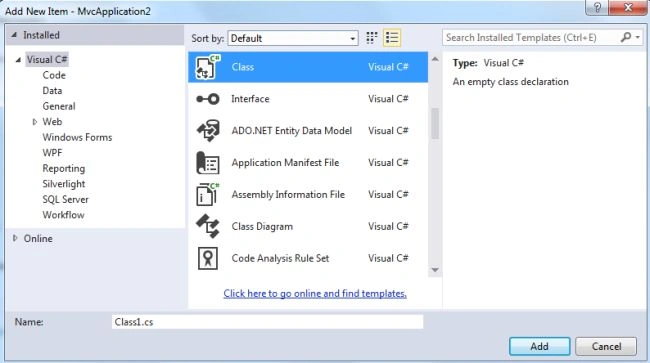Switch to medium icons list view
The width and height of the screenshot is (650, 363).
coord(392,38)
